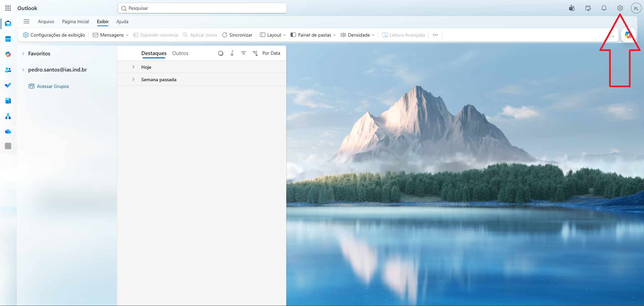Open the filter icon in message list
The image size is (644, 306).
click(244, 53)
